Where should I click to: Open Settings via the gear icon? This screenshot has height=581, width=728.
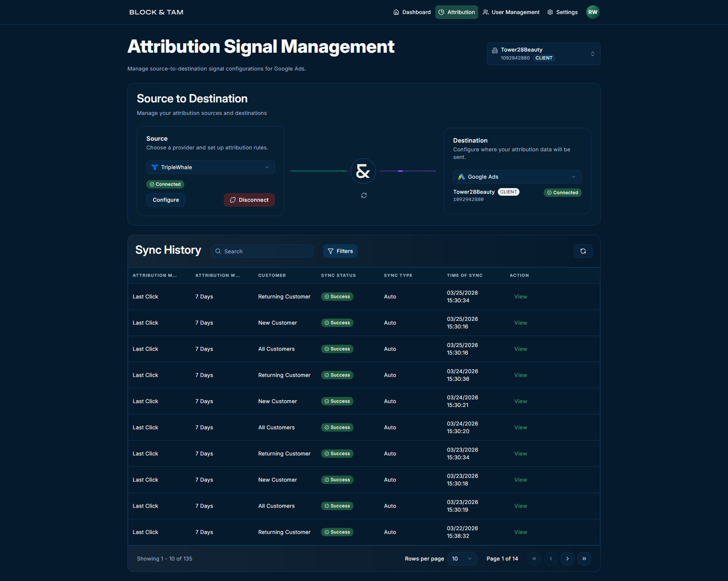click(550, 12)
